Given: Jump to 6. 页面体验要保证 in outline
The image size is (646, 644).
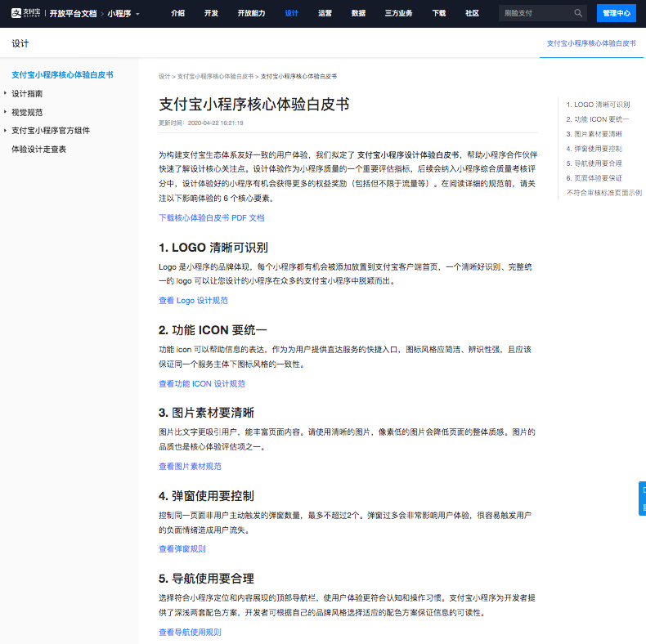Looking at the screenshot, I should pyautogui.click(x=594, y=178).
